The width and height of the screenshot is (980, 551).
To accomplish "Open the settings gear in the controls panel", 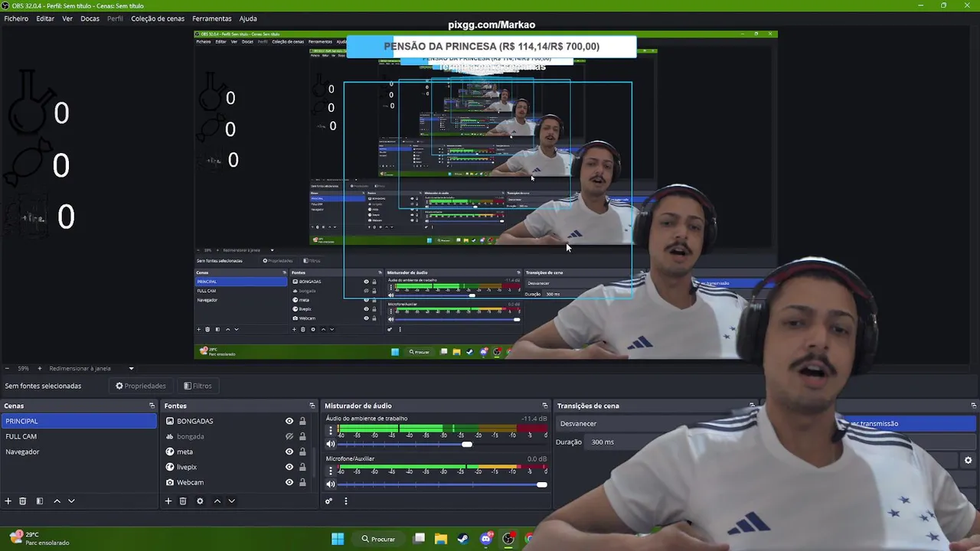I will point(968,461).
